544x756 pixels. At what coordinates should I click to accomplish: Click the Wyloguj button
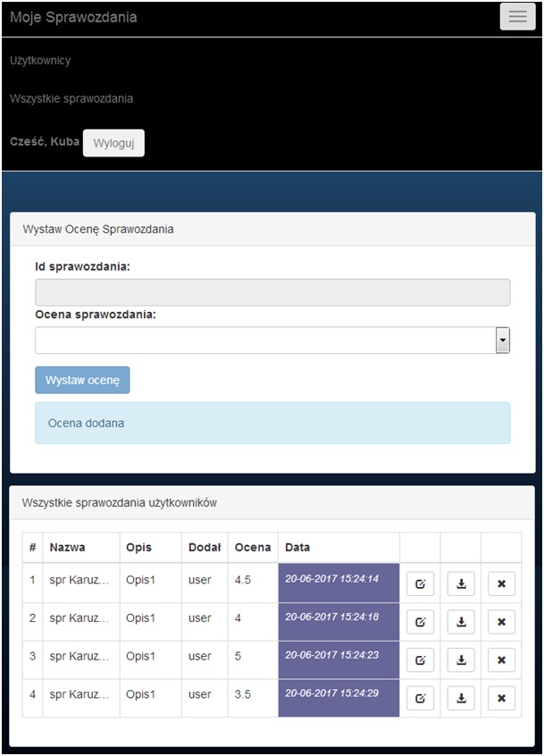(113, 143)
